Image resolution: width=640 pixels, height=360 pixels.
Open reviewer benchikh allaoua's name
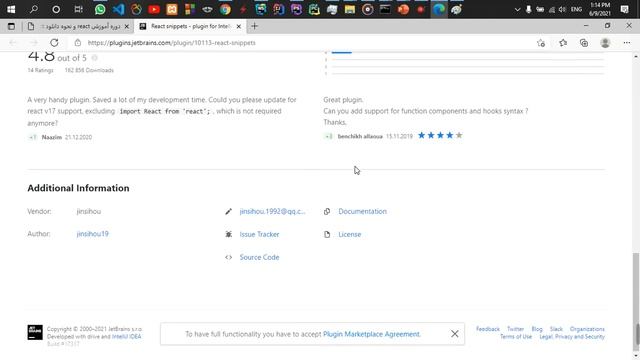[360, 136]
